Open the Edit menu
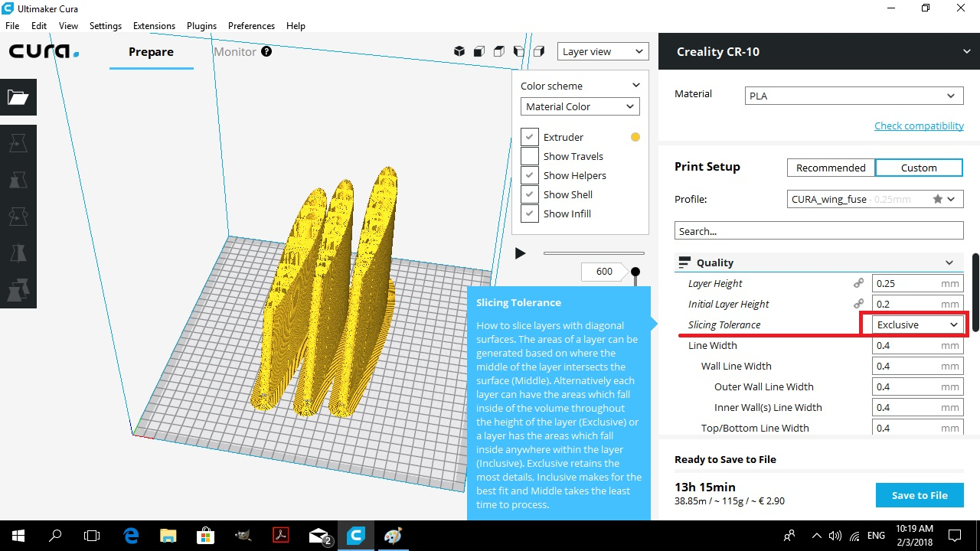The image size is (980, 551). pyautogui.click(x=39, y=25)
